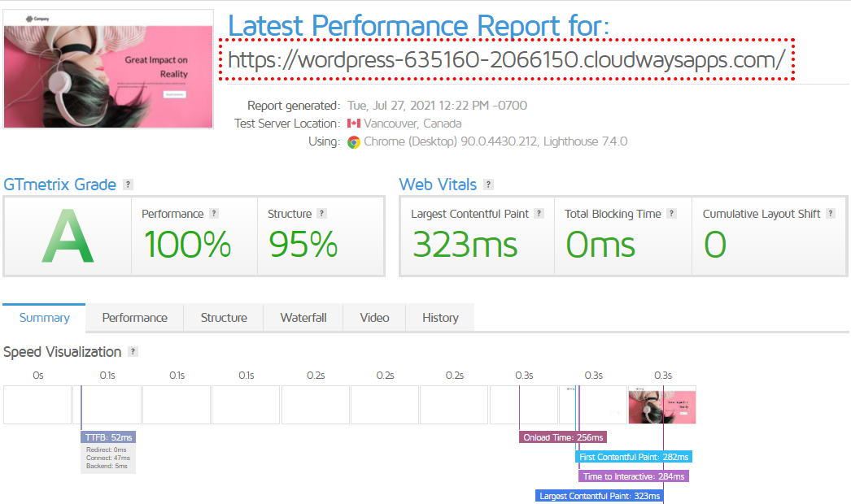
Task: Click the Backend: 5ms detail
Action: [107, 466]
